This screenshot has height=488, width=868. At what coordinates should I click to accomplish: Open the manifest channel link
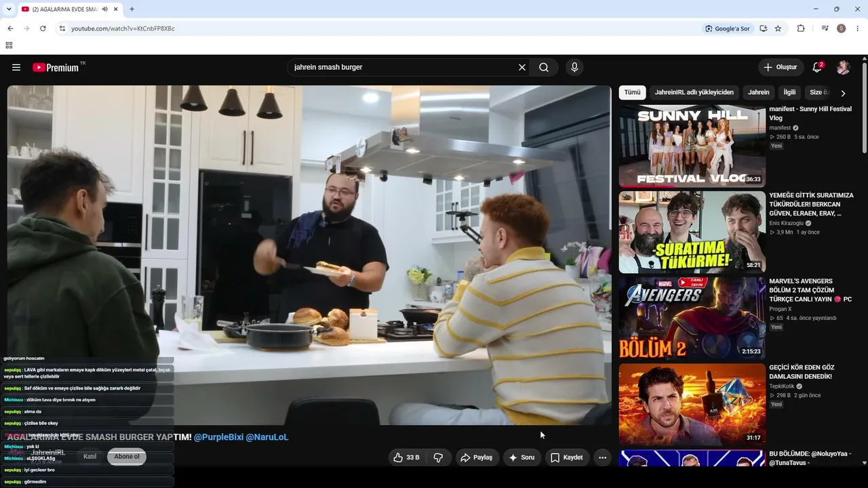[x=780, y=127]
